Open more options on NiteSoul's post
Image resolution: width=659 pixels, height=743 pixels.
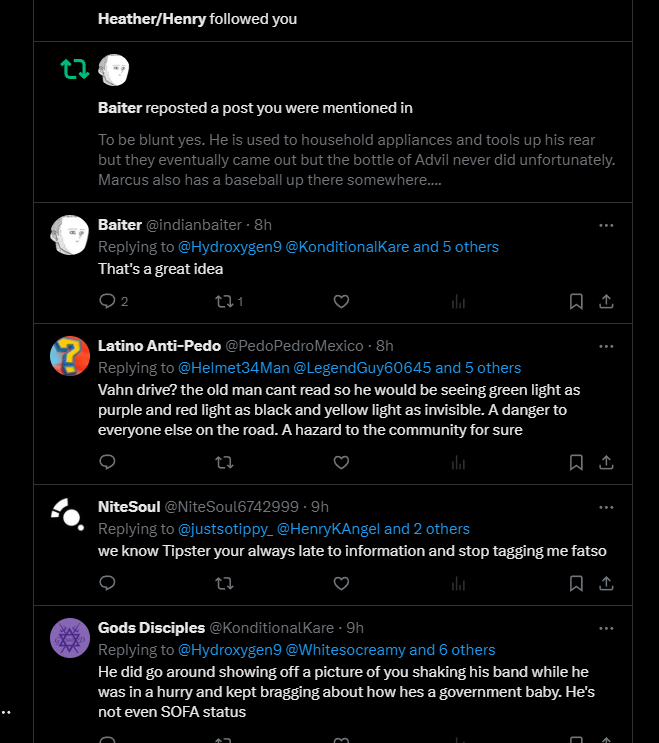pos(606,507)
